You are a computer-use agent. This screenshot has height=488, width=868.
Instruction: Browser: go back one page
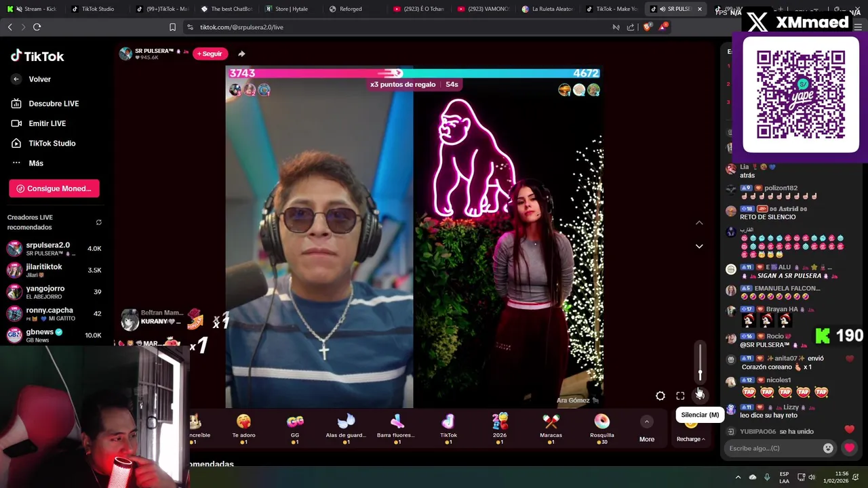click(x=9, y=27)
